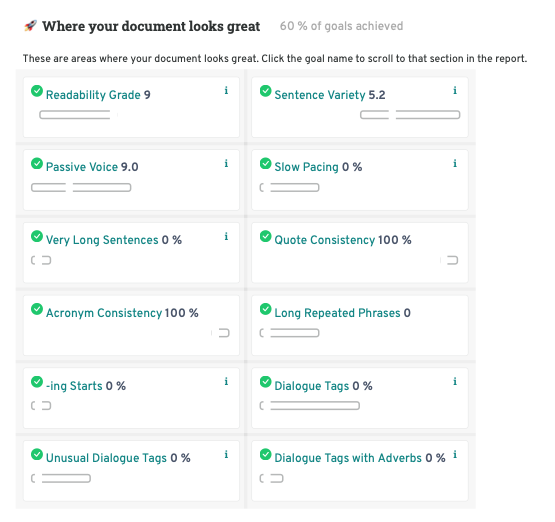555x522 pixels.
Task: Open the Sentence Variety goal link
Action: click(320, 95)
